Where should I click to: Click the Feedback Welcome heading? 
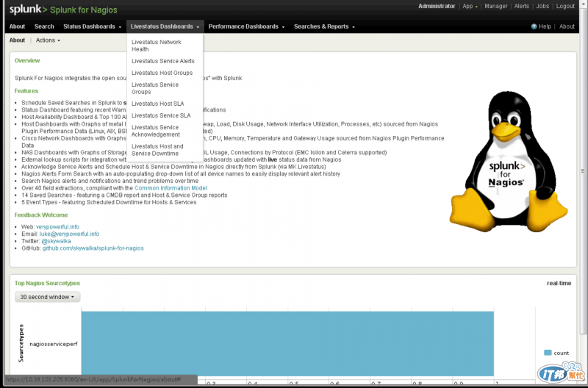pos(41,215)
